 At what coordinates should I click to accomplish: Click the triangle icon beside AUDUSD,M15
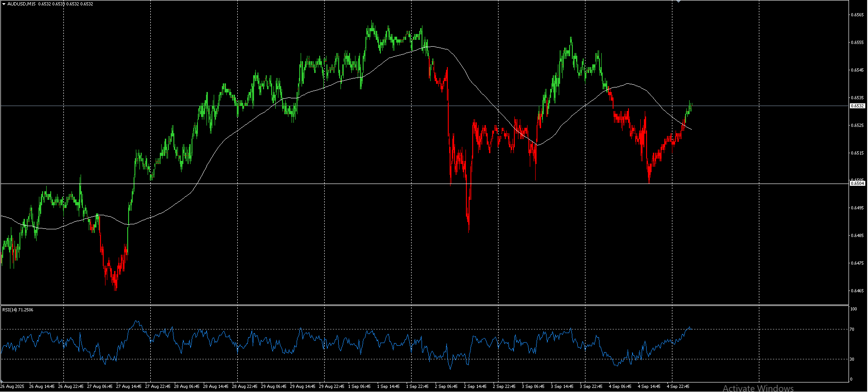point(4,4)
